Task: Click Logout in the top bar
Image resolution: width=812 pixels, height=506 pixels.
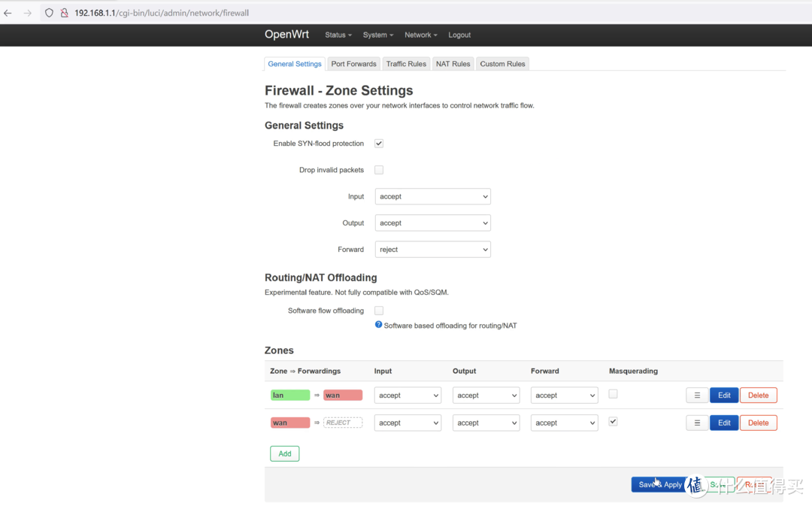Action: pos(459,35)
